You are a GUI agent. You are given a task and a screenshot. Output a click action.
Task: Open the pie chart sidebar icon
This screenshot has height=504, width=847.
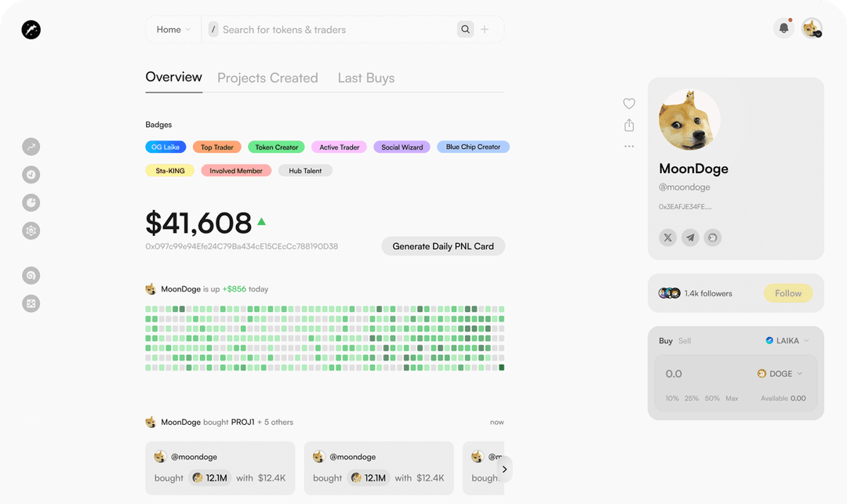[x=31, y=202]
